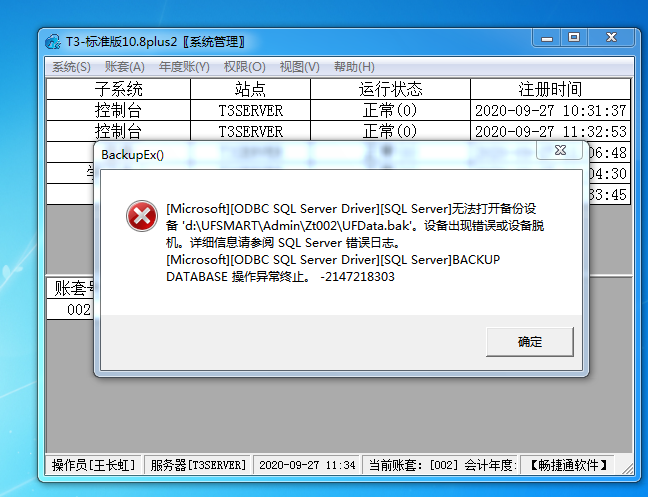
Task: Select 控制台 in the 11:32:53 row
Action: 118,131
